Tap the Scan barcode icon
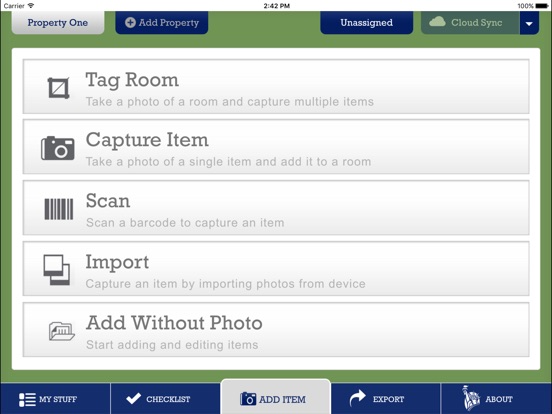Image resolution: width=552 pixels, height=414 pixels. [59, 209]
